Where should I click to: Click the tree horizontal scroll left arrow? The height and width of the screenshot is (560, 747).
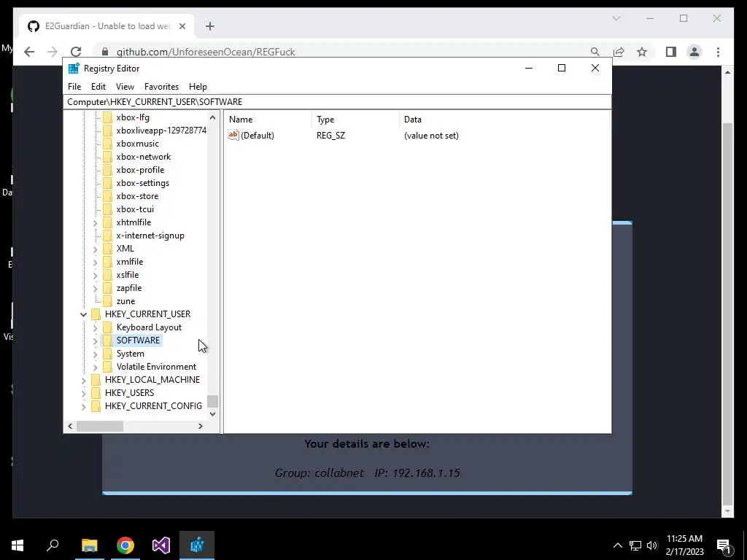pyautogui.click(x=71, y=426)
